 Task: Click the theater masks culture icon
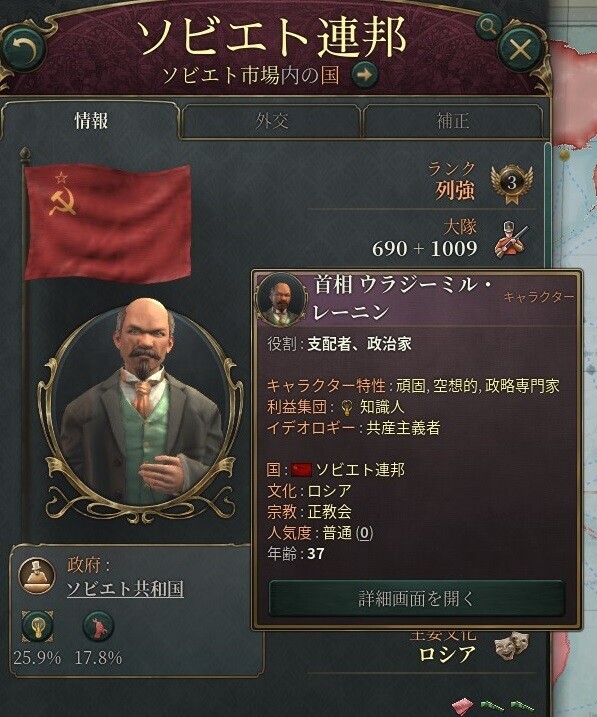point(512,645)
